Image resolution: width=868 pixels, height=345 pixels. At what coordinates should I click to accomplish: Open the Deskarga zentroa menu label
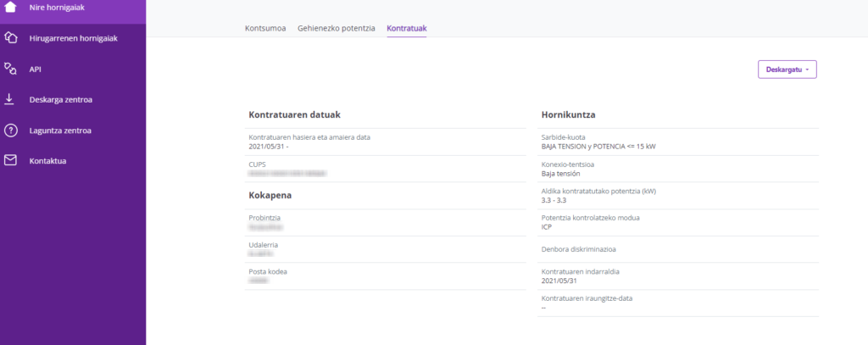[60, 100]
